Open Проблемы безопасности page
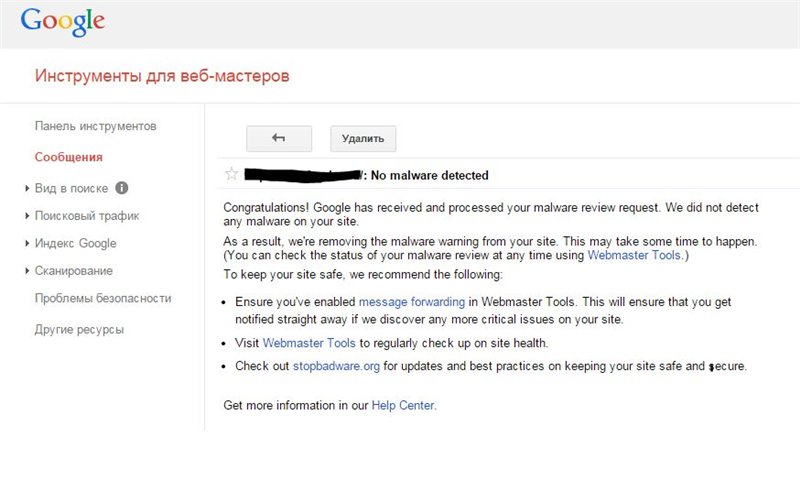800x480 pixels. 103,298
